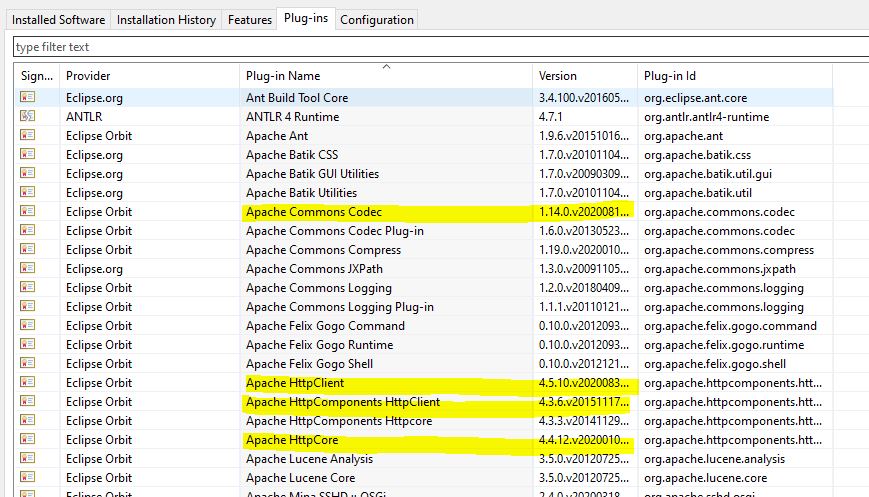869x497 pixels.
Task: Select 'Apache Lucene Core' plug-in name
Action: (x=300, y=478)
